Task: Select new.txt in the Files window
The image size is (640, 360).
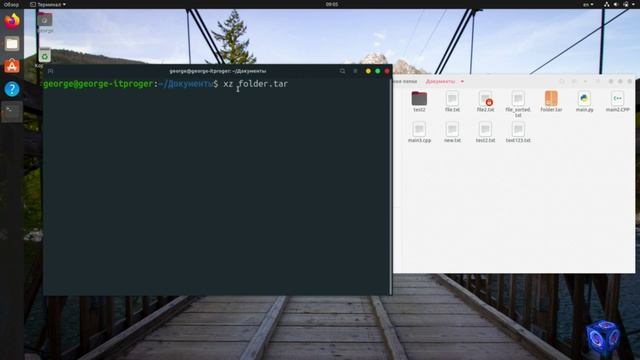Action: 452,132
